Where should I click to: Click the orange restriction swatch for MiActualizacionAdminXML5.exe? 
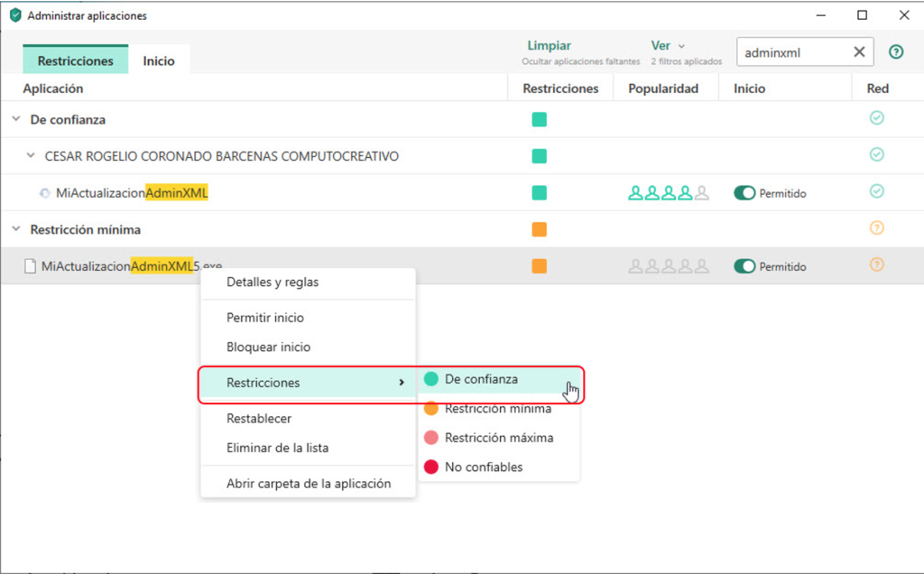539,266
